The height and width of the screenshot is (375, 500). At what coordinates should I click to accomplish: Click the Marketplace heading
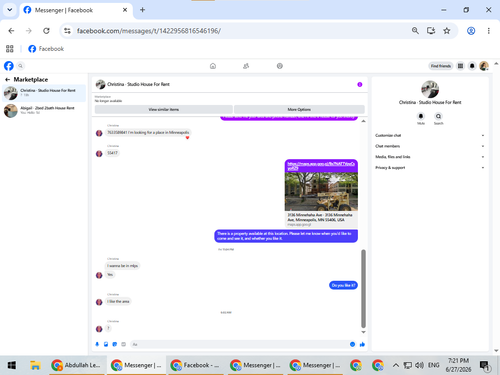[31, 80]
